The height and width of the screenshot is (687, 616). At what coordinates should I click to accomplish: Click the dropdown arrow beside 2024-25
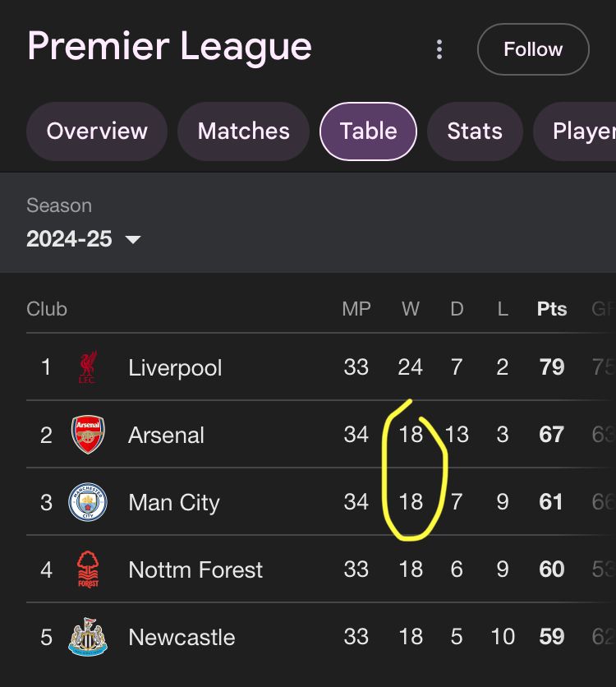[x=132, y=240]
